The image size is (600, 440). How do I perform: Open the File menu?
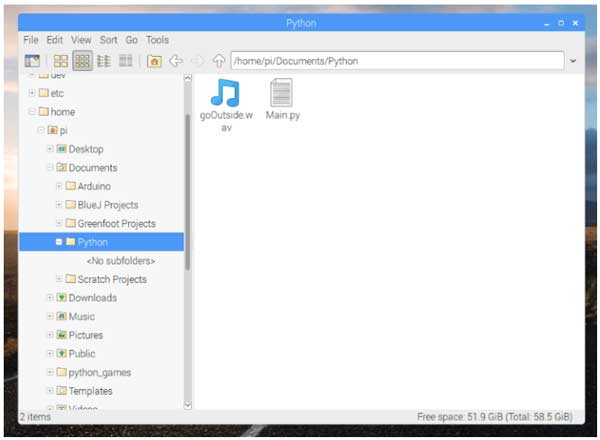click(31, 40)
